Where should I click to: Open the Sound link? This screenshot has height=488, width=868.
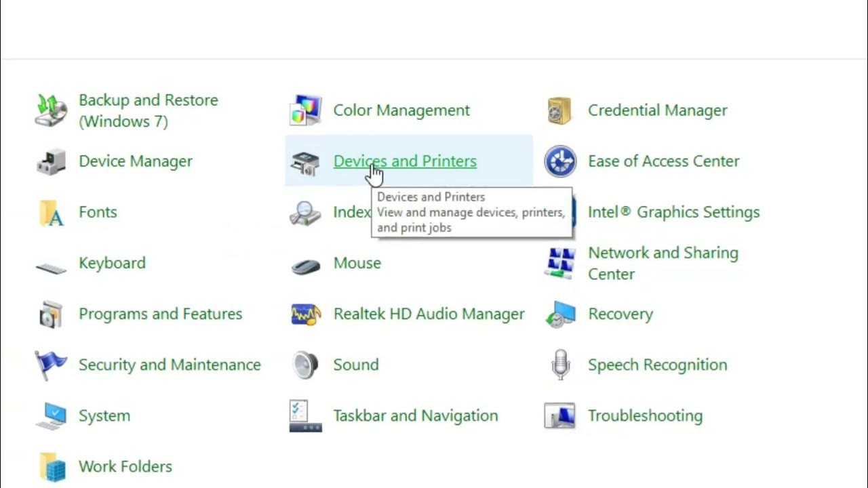point(356,365)
